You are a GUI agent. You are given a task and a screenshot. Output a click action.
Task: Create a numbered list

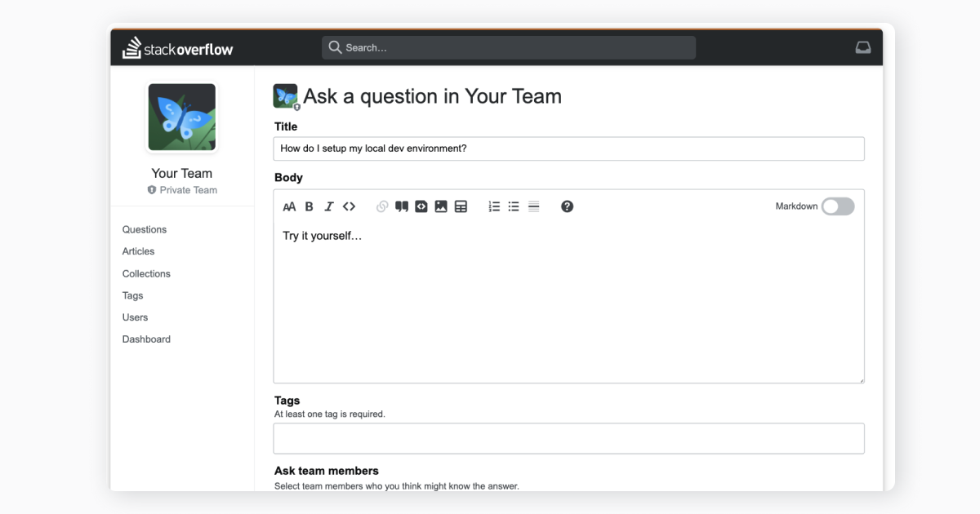[x=494, y=206]
